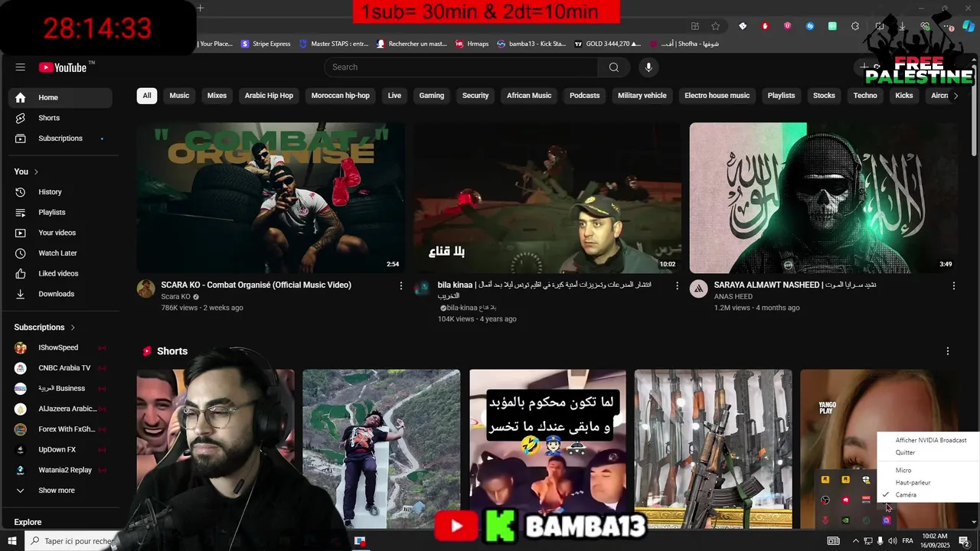Screen dimensions: 980x551
Task: Open Stripe Express bookmark
Action: 266,44
